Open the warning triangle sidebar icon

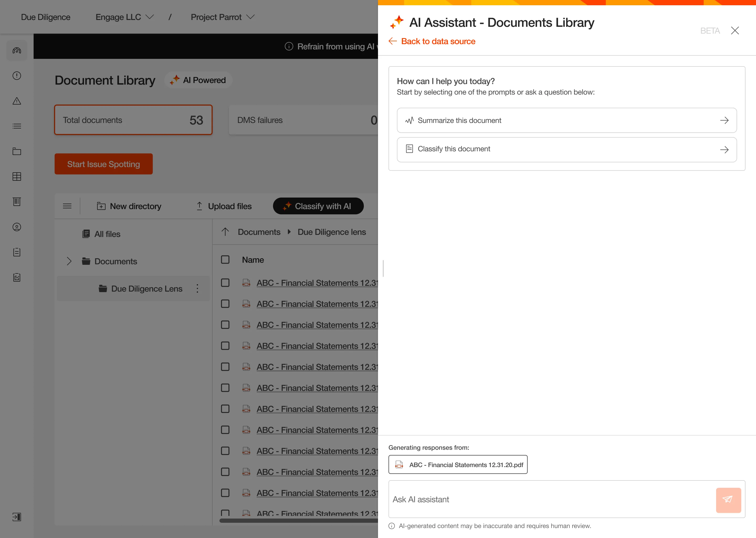(x=17, y=101)
